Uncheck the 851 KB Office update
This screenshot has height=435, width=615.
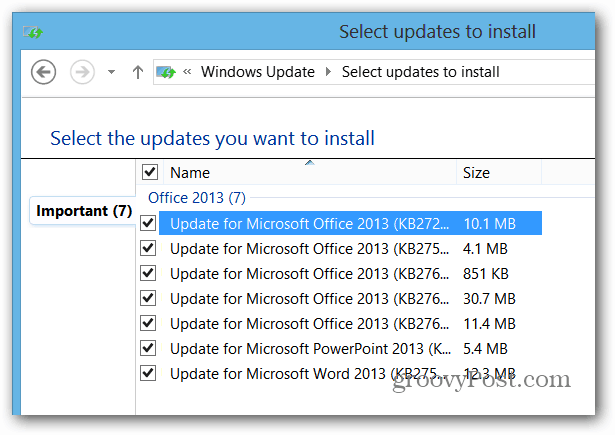[148, 273]
